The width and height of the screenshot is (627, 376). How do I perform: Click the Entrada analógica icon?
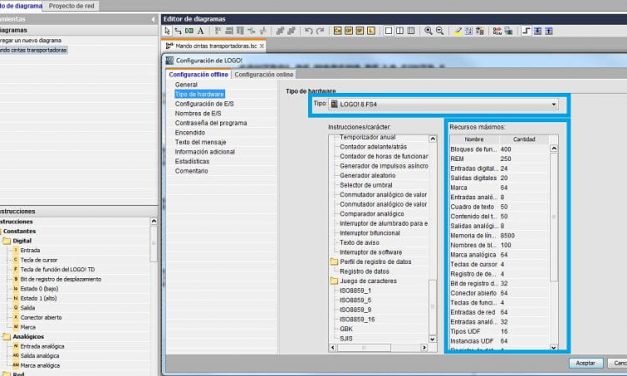tap(16, 346)
